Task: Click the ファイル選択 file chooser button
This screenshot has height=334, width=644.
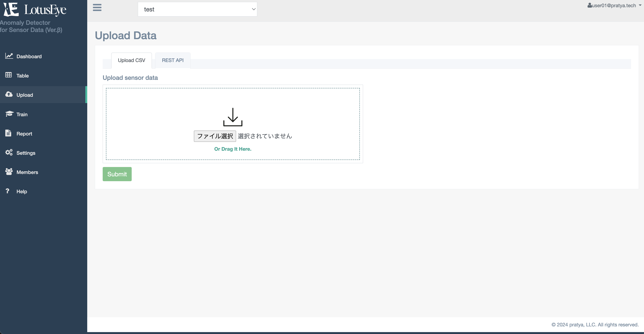Action: (215, 136)
